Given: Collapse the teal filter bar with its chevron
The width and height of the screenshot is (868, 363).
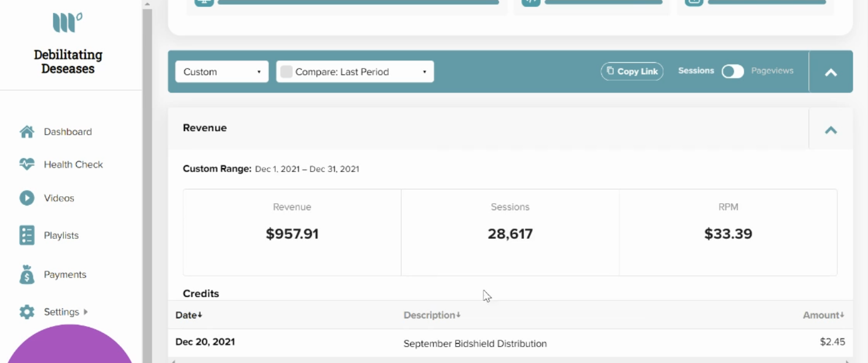Looking at the screenshot, I should 831,73.
